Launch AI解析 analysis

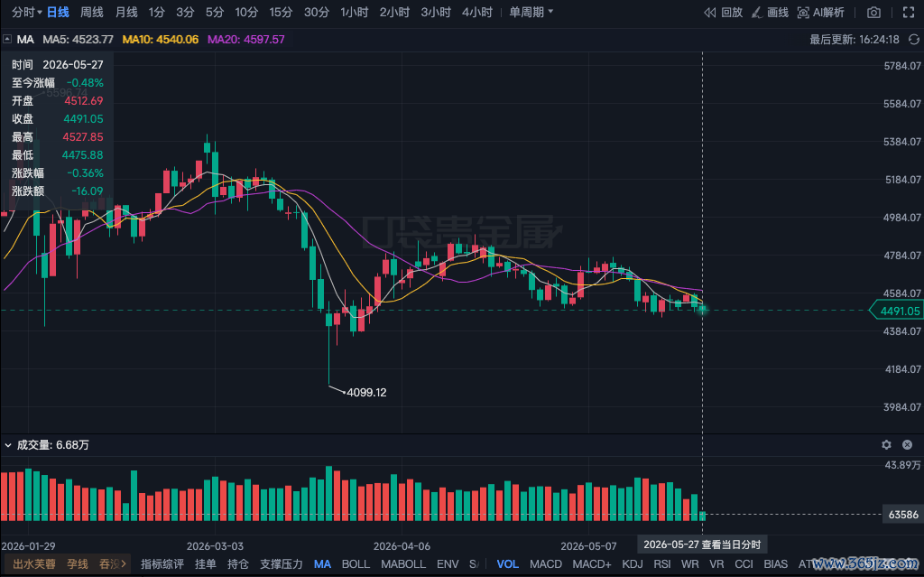coord(821,13)
